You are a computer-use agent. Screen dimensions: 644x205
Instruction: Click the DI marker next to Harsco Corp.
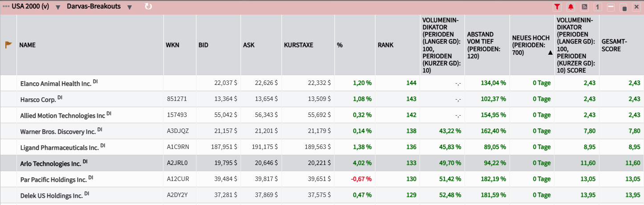[60, 97]
